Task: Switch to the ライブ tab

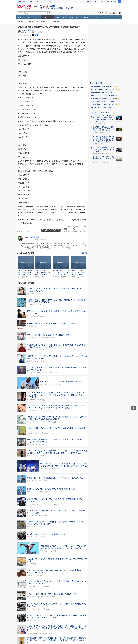Action: coord(37,17)
